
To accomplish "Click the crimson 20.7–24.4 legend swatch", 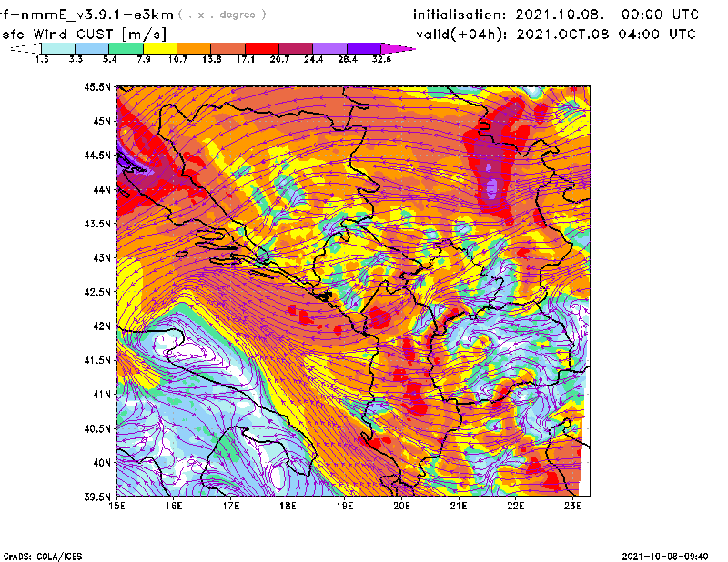I will point(297,48).
